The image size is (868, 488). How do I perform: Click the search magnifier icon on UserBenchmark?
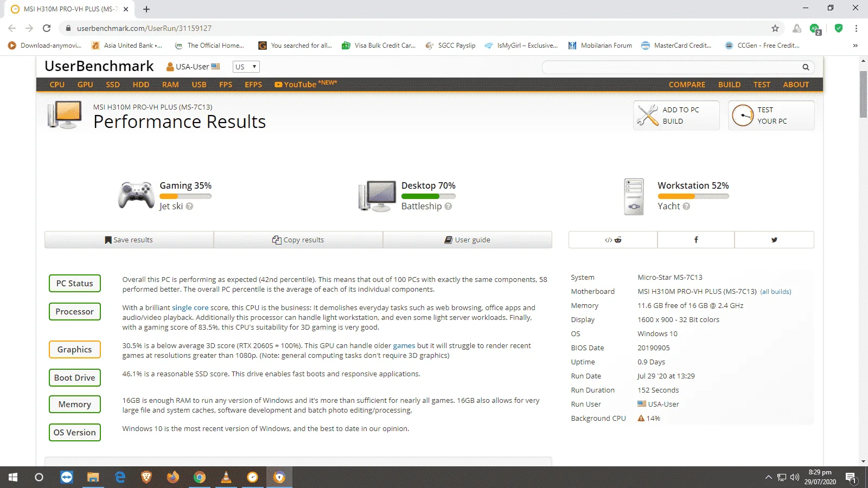pyautogui.click(x=806, y=67)
